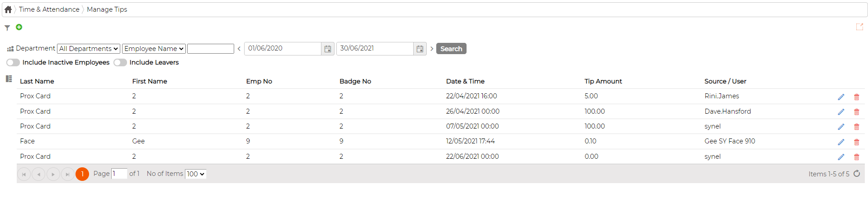Enable the Include Leavers switch
Screen dimensions: 868x198
point(120,63)
